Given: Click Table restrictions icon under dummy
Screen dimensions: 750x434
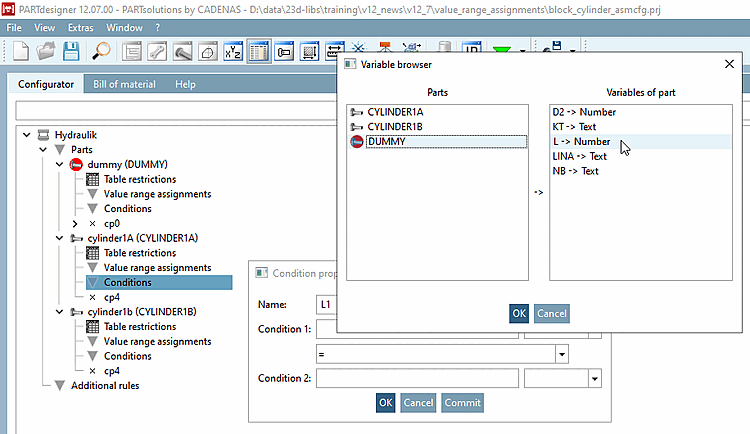Looking at the screenshot, I should point(92,179).
